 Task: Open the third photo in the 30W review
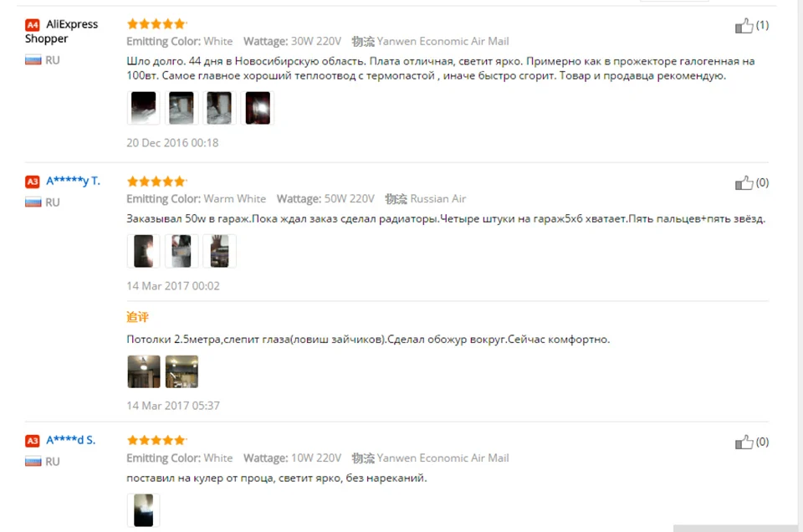click(219, 108)
